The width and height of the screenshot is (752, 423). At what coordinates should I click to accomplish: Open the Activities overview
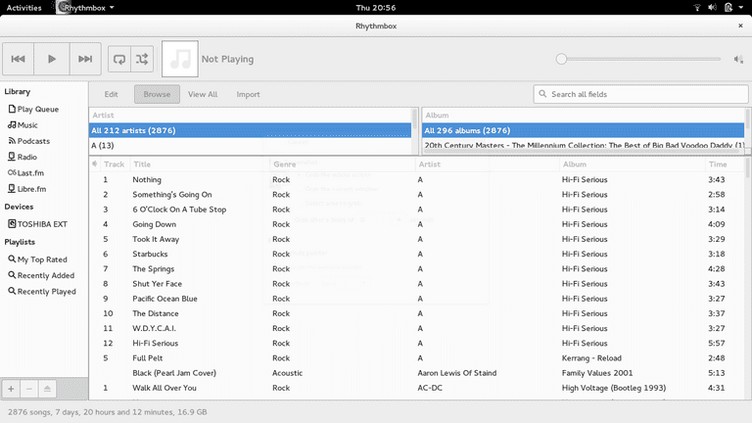tap(24, 7)
